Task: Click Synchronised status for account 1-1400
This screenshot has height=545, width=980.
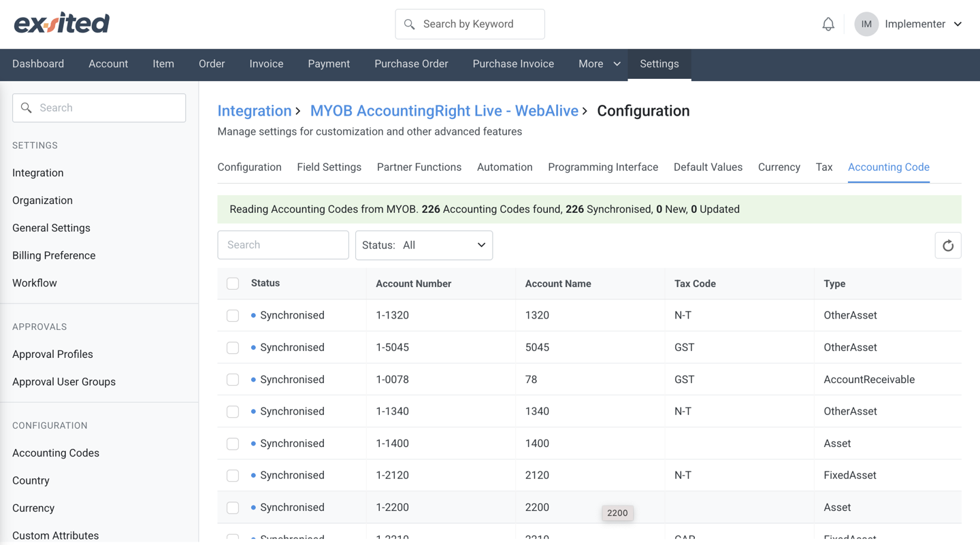Action: (x=292, y=444)
